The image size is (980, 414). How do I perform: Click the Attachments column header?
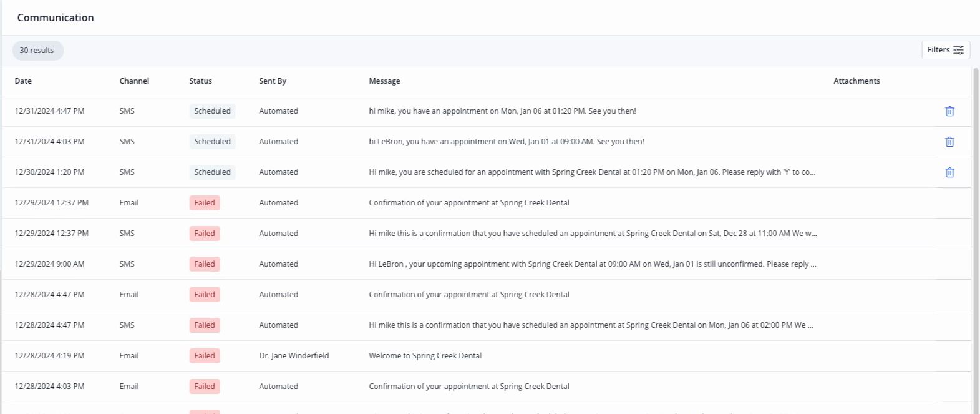[856, 81]
